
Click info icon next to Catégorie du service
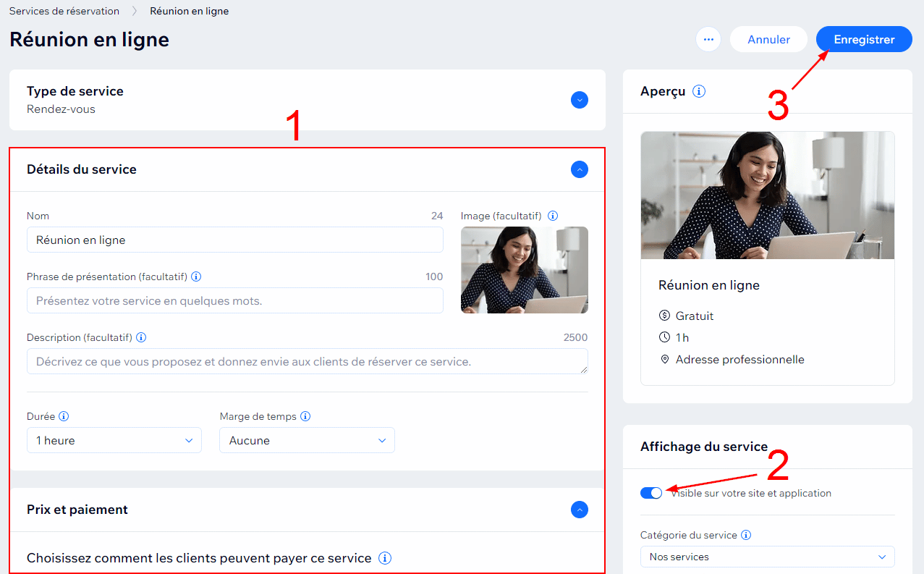click(x=746, y=536)
